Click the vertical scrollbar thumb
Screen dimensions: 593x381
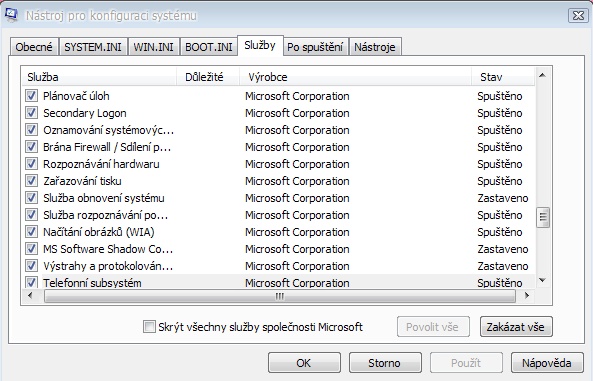(543, 217)
